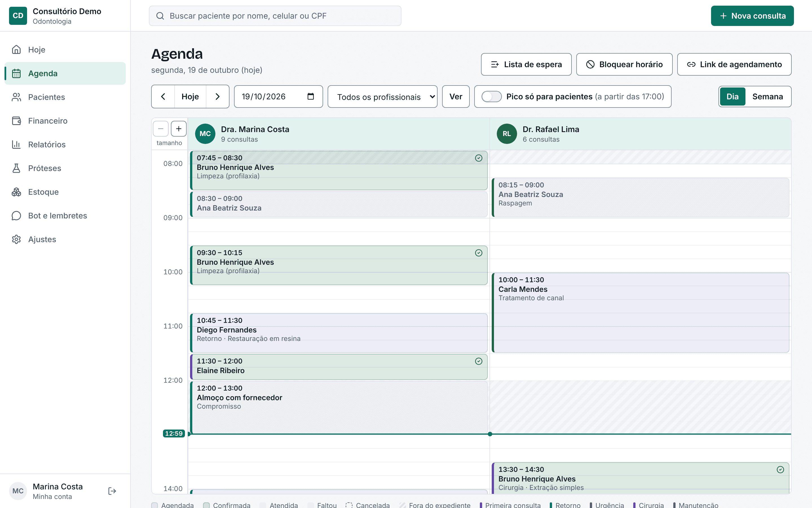The width and height of the screenshot is (812, 508).
Task: Open Relatórios in the sidebar
Action: point(65,144)
